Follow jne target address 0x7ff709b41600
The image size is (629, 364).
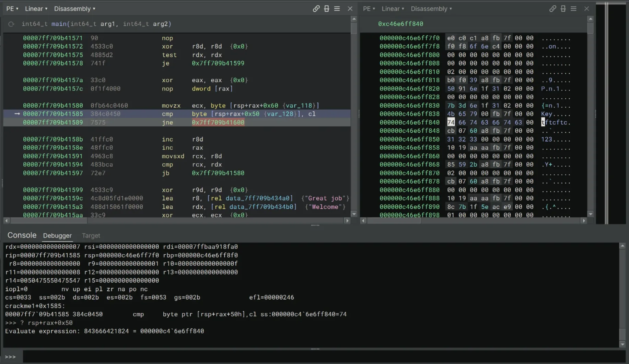218,122
